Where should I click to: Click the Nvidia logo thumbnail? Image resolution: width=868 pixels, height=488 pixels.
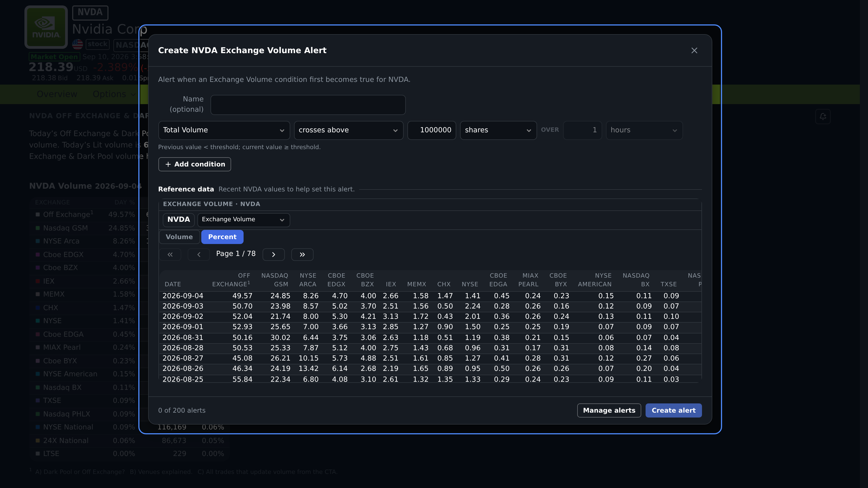click(46, 27)
